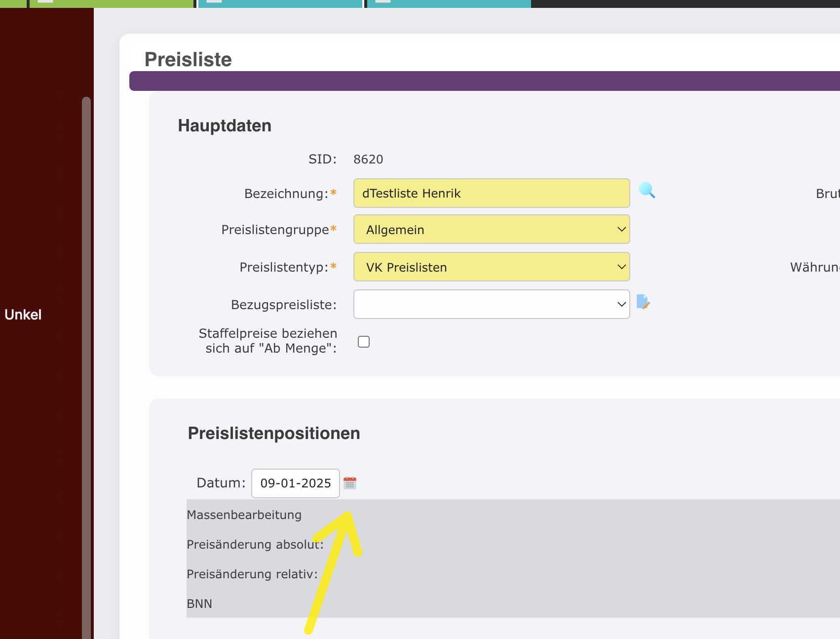Switch to the middle teal tab

click(x=280, y=3)
